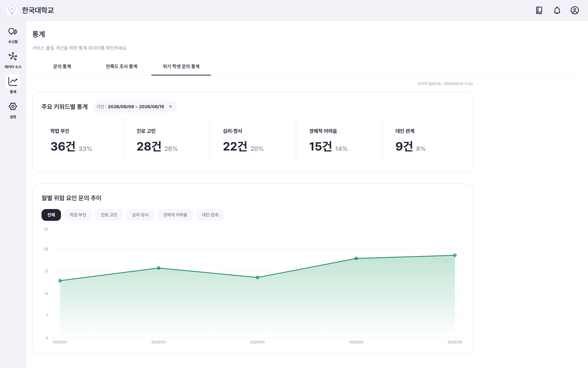This screenshot has width=588, height=368.
Task: Switch to the 만족도 조사 통계 tab
Action: point(122,67)
